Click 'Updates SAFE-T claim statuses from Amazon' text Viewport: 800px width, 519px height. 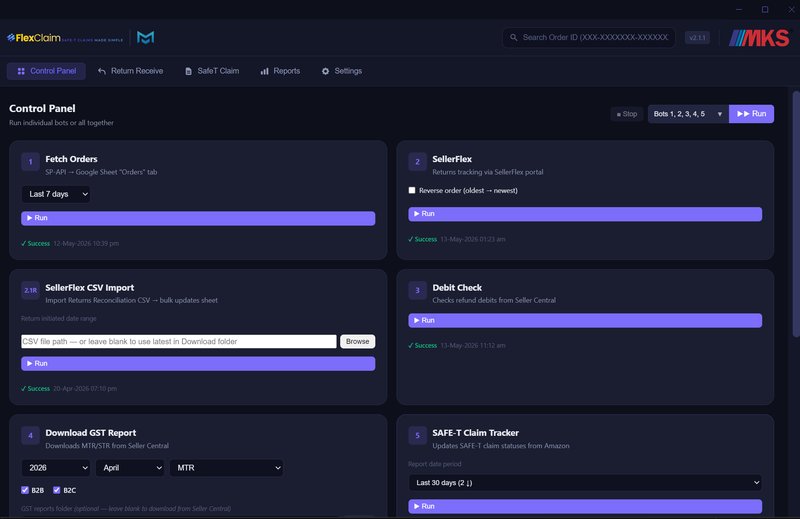coord(501,446)
